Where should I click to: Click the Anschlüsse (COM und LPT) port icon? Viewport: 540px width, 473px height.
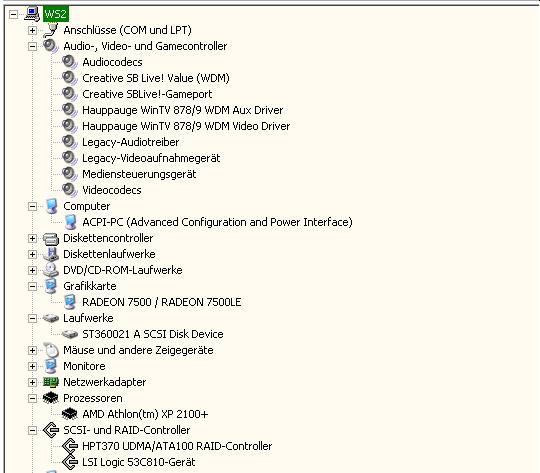pos(51,30)
